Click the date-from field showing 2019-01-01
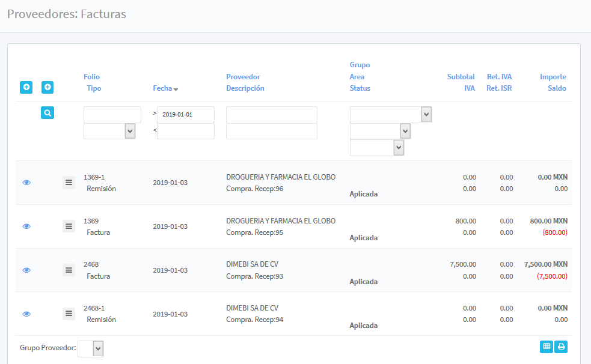The width and height of the screenshot is (591, 364). [x=185, y=115]
